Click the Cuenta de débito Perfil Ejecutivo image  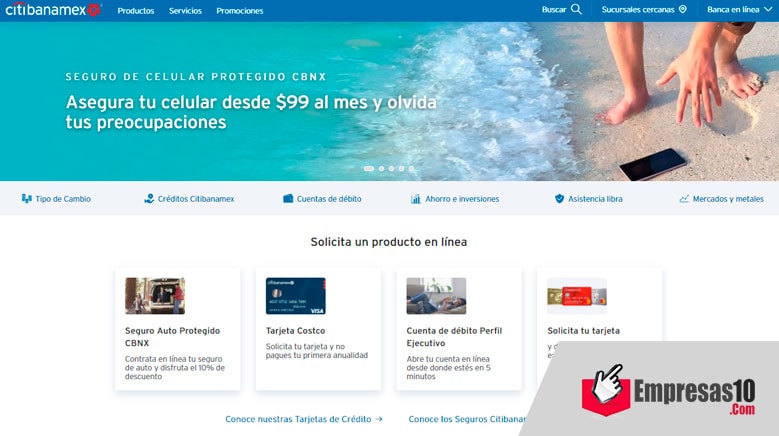coord(436,296)
